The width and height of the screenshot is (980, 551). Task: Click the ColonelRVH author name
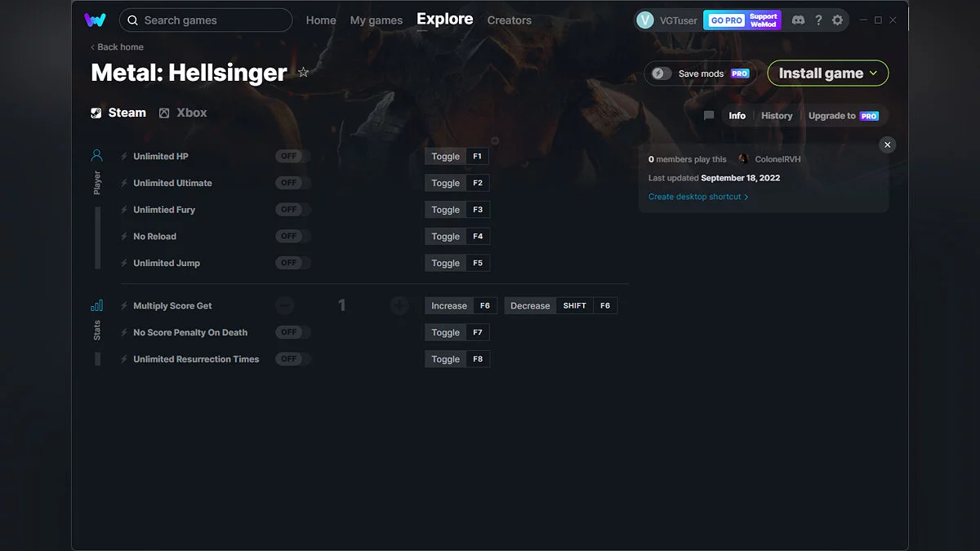pyautogui.click(x=778, y=159)
